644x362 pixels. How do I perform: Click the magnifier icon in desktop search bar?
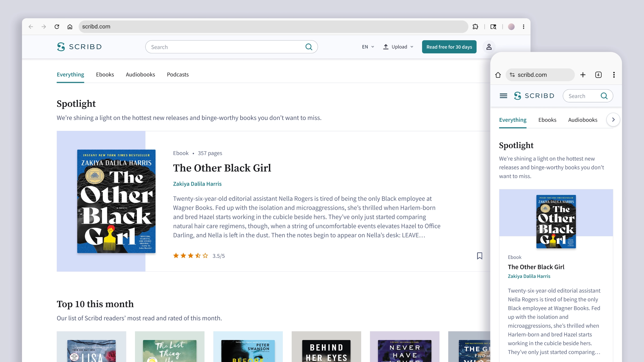coord(309,47)
